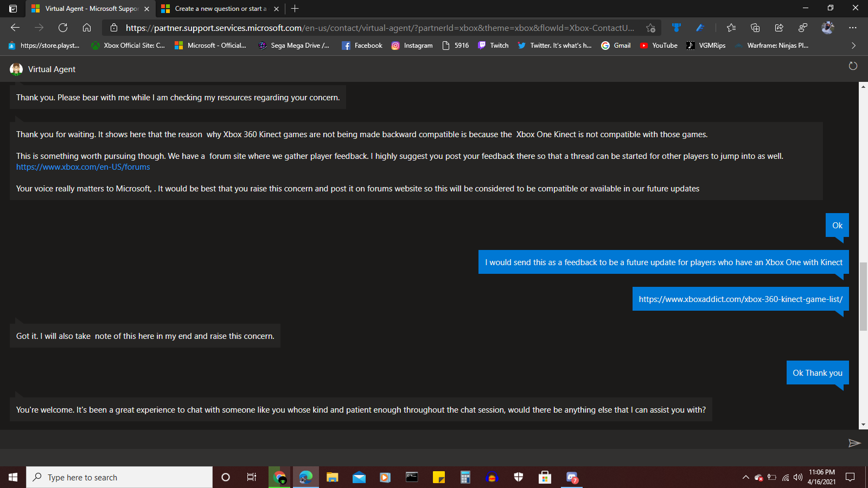Screen dimensions: 868x488
Task: Open the Sega Mega Drive bookmark
Action: click(x=293, y=46)
